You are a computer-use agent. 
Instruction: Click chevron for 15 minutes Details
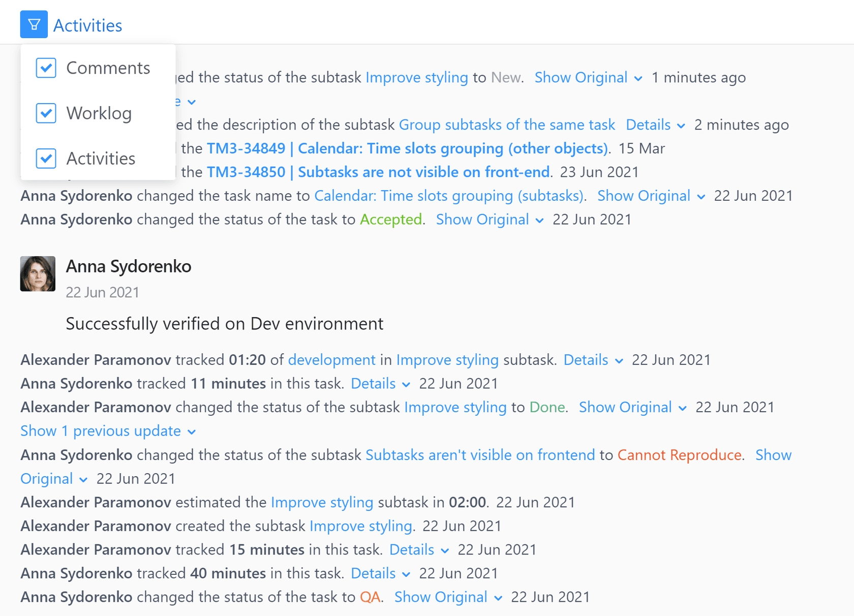(445, 551)
